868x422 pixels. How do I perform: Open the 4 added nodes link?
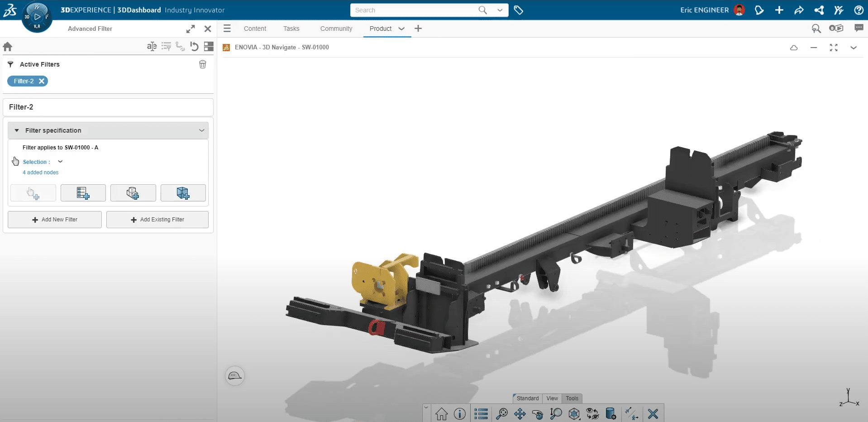point(41,173)
